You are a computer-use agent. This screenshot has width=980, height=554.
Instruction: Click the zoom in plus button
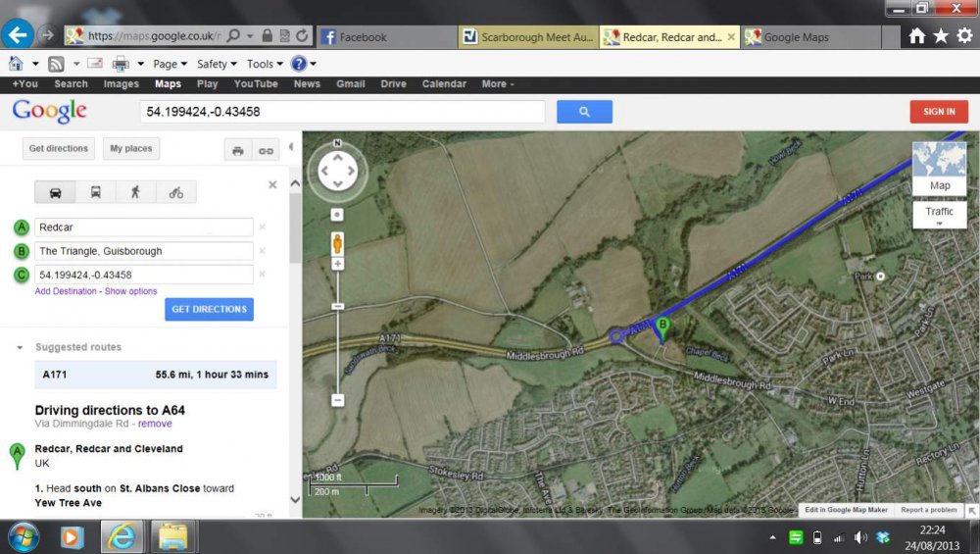coord(337,264)
